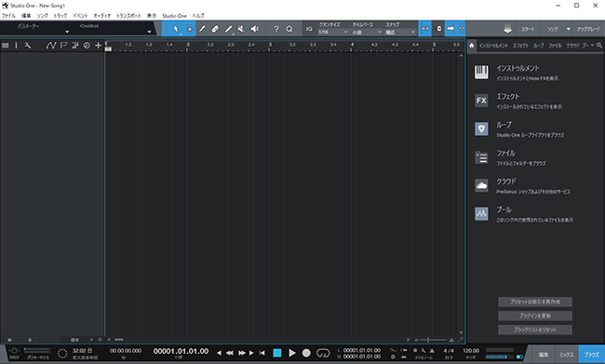This screenshot has height=364, width=605.
Task: Open the Studio One menu
Action: tap(174, 16)
